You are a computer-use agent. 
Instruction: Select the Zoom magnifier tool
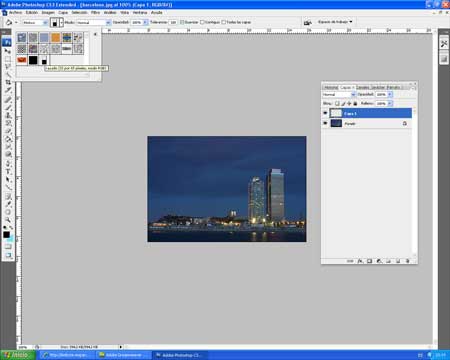7,220
